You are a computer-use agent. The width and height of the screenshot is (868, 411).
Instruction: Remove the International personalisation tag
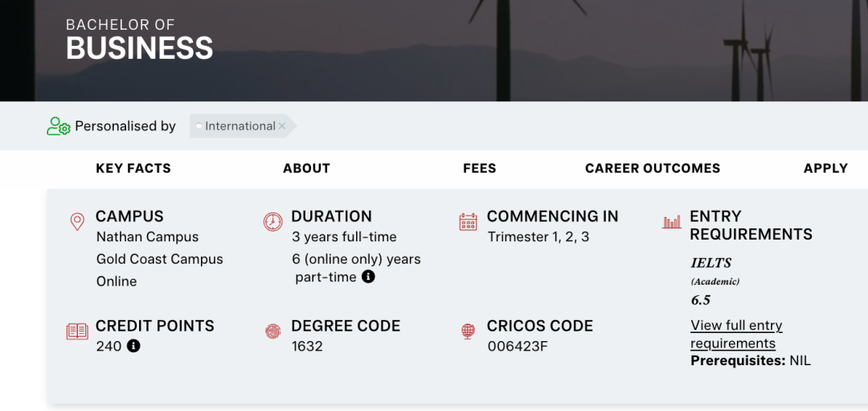(x=282, y=126)
